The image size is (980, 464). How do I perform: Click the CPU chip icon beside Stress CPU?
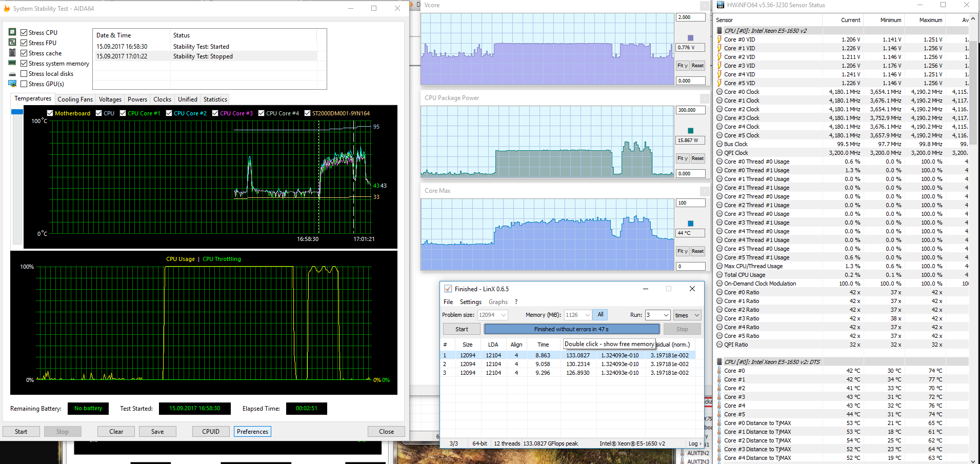click(12, 32)
